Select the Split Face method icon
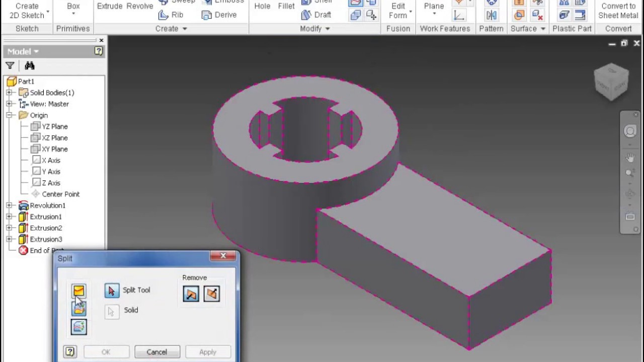644x362 pixels. point(78,290)
